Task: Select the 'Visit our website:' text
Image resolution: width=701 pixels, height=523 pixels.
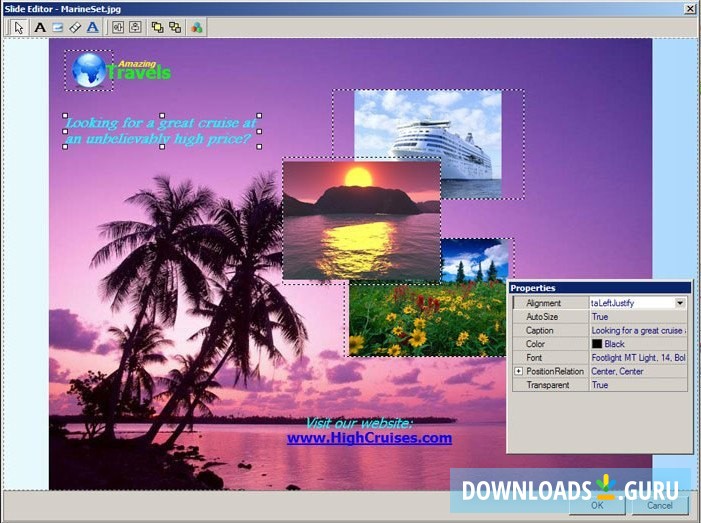Action: point(359,423)
